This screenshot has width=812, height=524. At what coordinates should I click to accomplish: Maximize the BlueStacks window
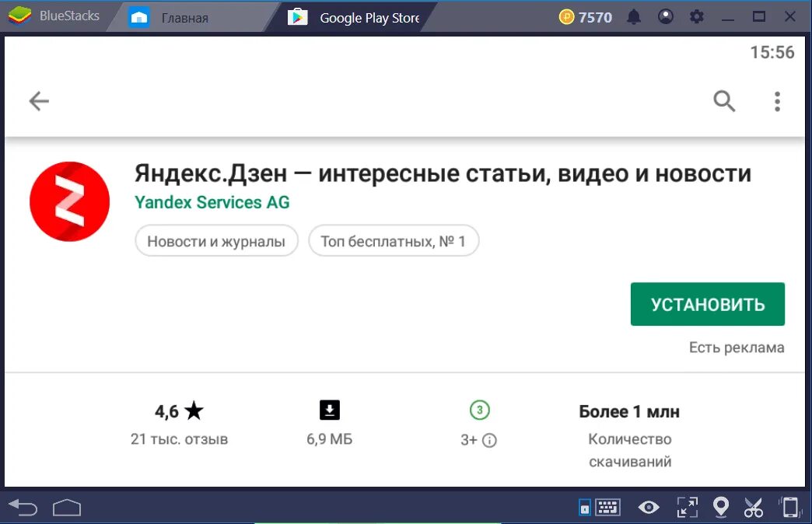pos(758,17)
